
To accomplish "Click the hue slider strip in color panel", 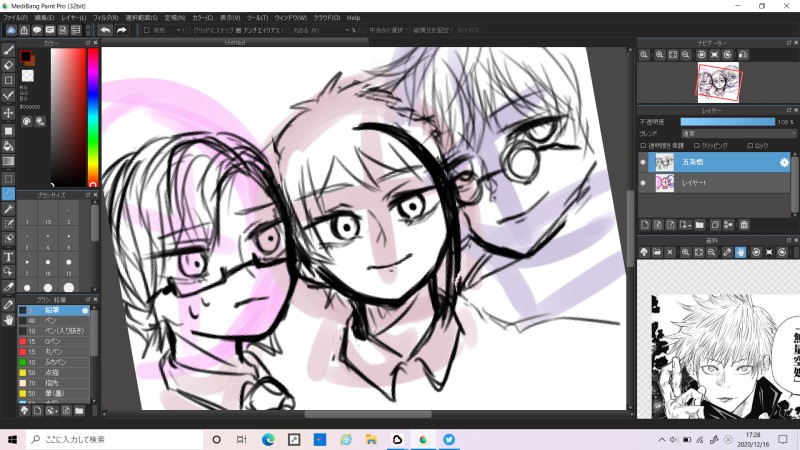I will pyautogui.click(x=93, y=117).
